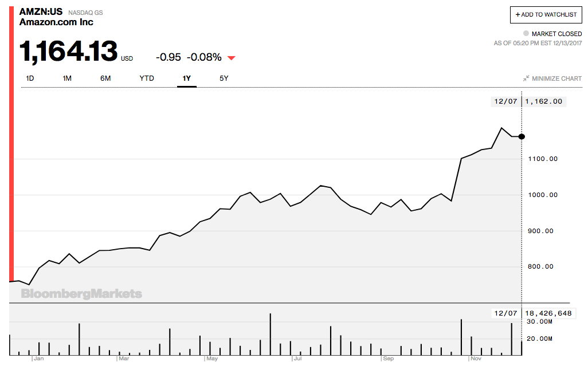Click the black data point dot on chart
The height and width of the screenshot is (366, 588).
point(522,136)
